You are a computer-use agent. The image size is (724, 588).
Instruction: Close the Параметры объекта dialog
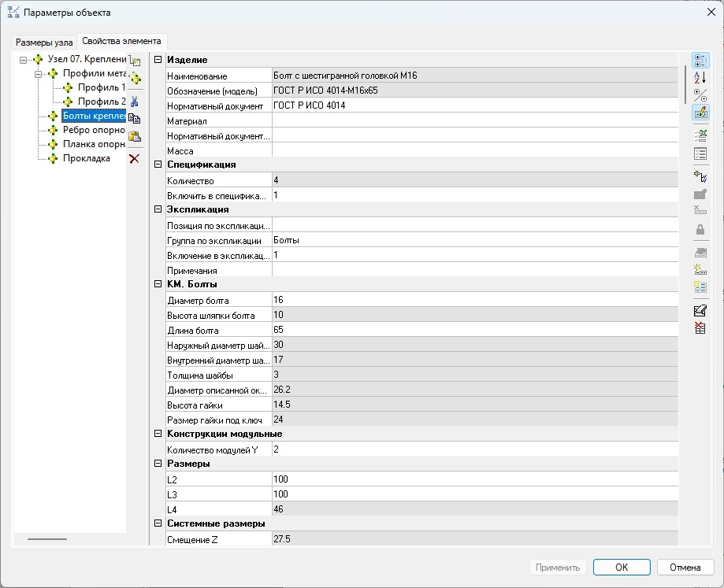pyautogui.click(x=711, y=12)
